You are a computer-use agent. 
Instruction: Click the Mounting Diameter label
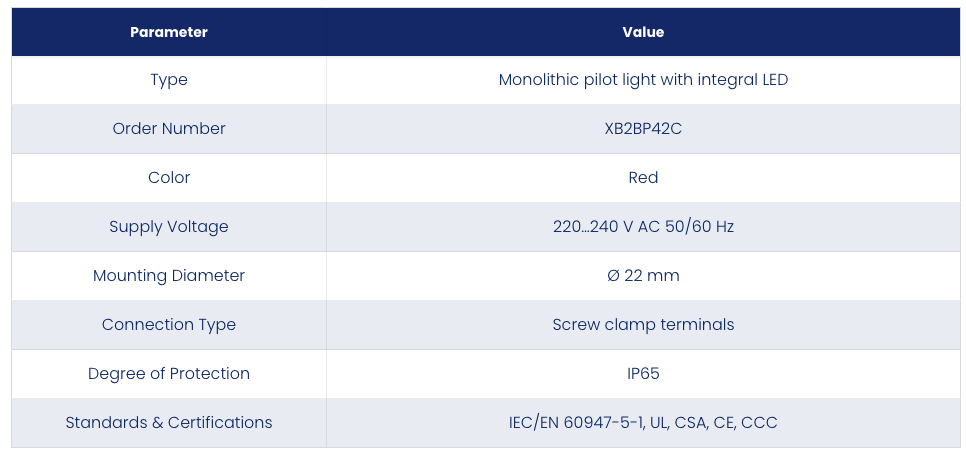[169, 276]
